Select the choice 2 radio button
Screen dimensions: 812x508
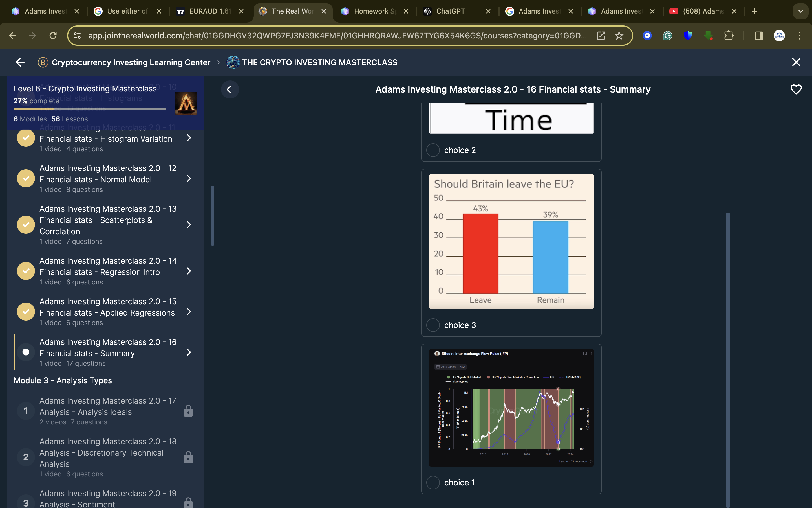[x=433, y=150]
